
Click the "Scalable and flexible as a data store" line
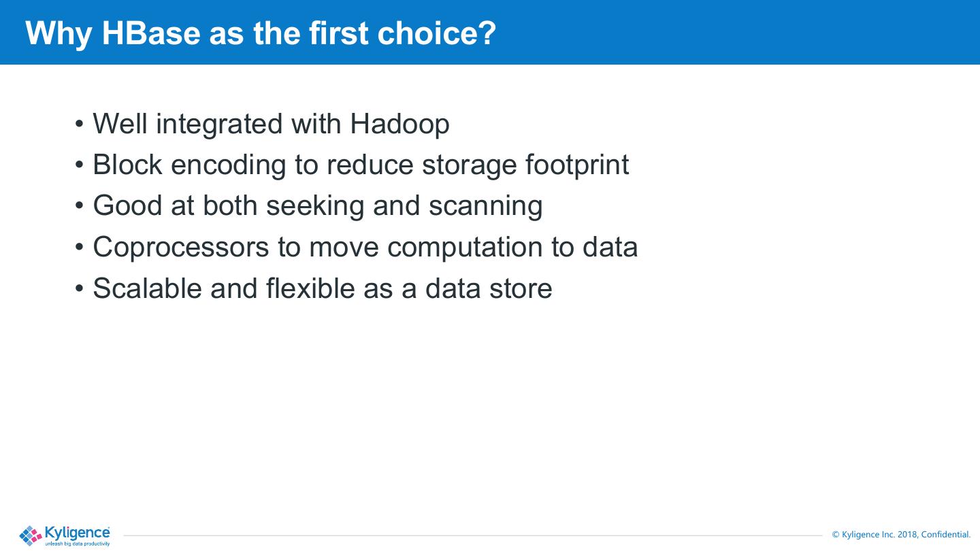(x=322, y=288)
